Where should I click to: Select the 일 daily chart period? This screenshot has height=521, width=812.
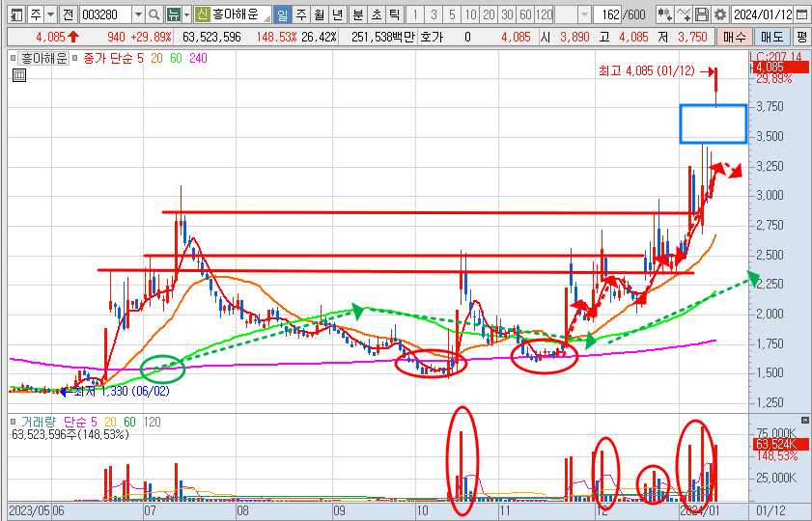282,14
